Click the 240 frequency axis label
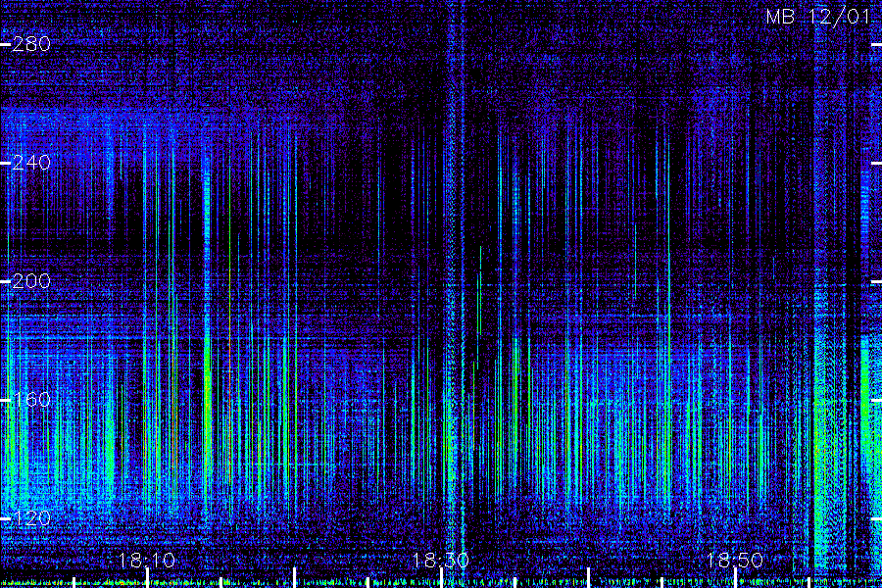This screenshot has height=588, width=882. tap(31, 163)
